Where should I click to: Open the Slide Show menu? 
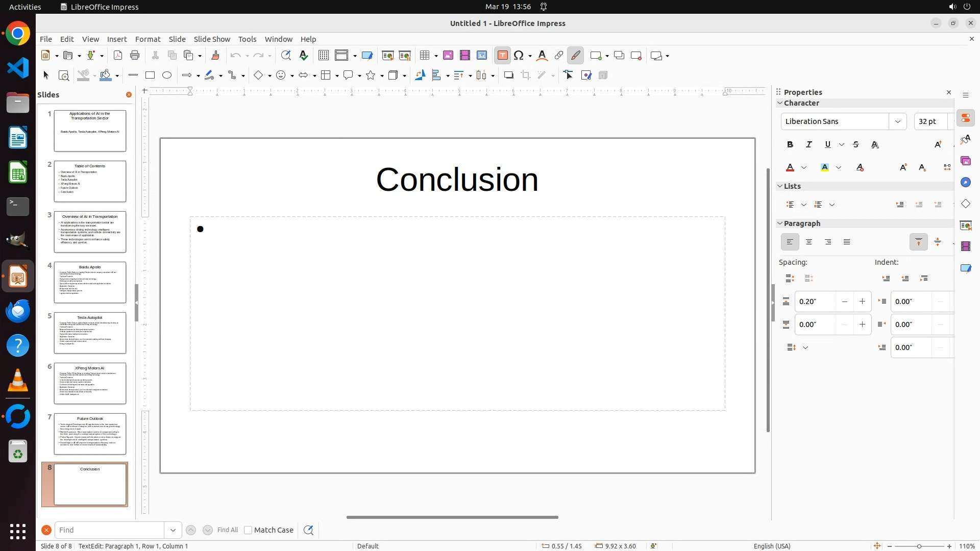tap(212, 39)
